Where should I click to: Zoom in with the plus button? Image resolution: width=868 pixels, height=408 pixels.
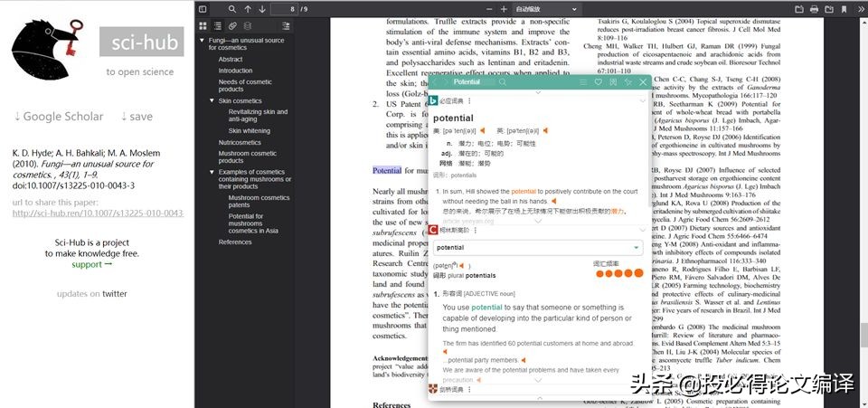click(x=504, y=9)
